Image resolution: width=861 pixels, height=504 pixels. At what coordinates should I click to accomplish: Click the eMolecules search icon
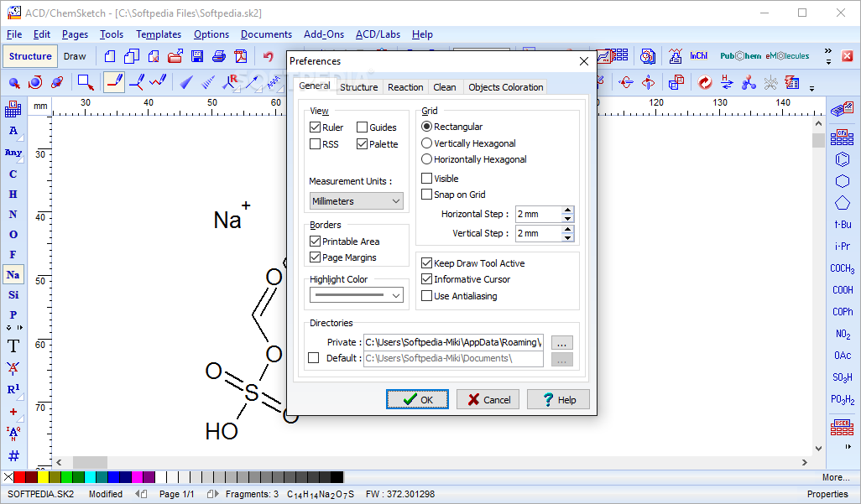[x=787, y=56]
